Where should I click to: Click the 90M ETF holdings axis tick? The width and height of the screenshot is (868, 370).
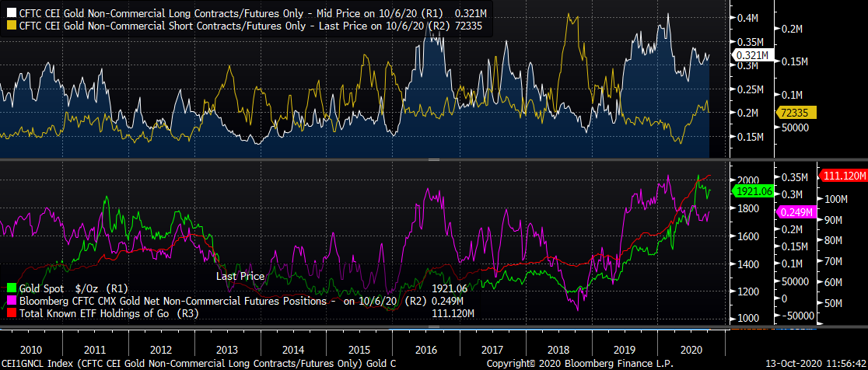click(832, 220)
